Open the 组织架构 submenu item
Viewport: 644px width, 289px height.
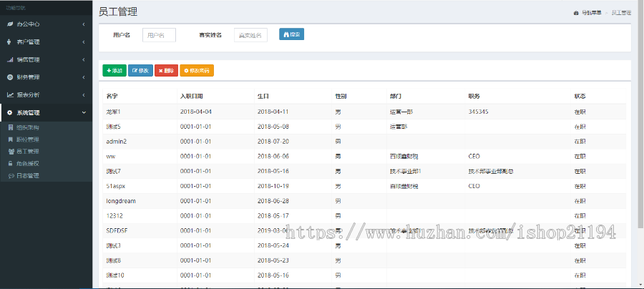coord(46,127)
